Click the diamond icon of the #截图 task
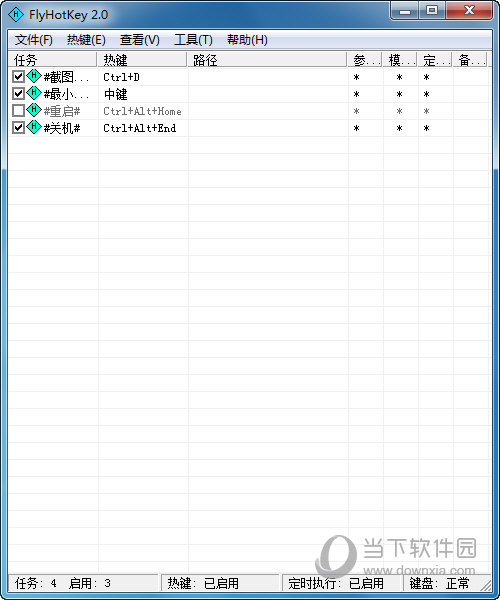This screenshot has width=500, height=600. click(x=34, y=76)
